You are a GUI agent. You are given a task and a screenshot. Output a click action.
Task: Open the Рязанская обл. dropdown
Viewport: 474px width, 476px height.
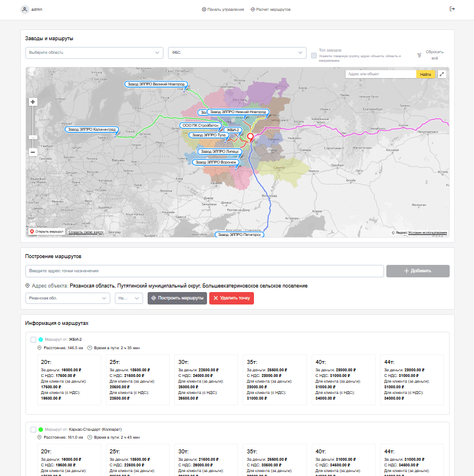[x=68, y=298]
